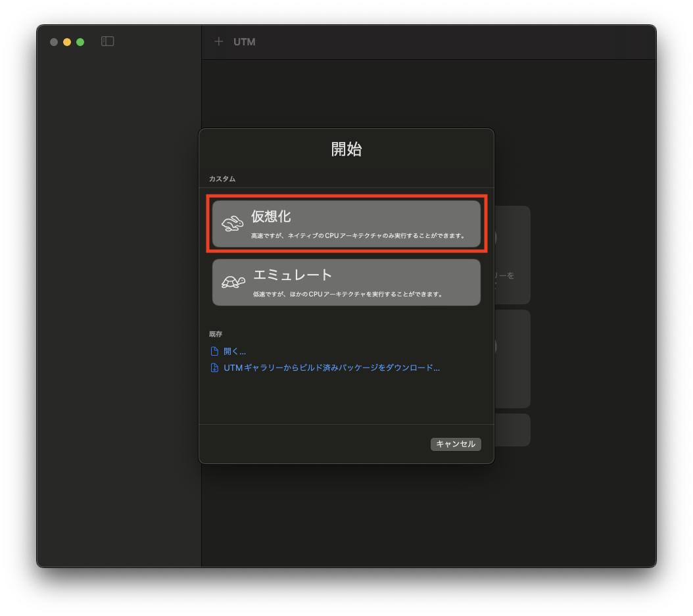
Task: Click the download-document icon beside the gallery link
Action: [214, 367]
